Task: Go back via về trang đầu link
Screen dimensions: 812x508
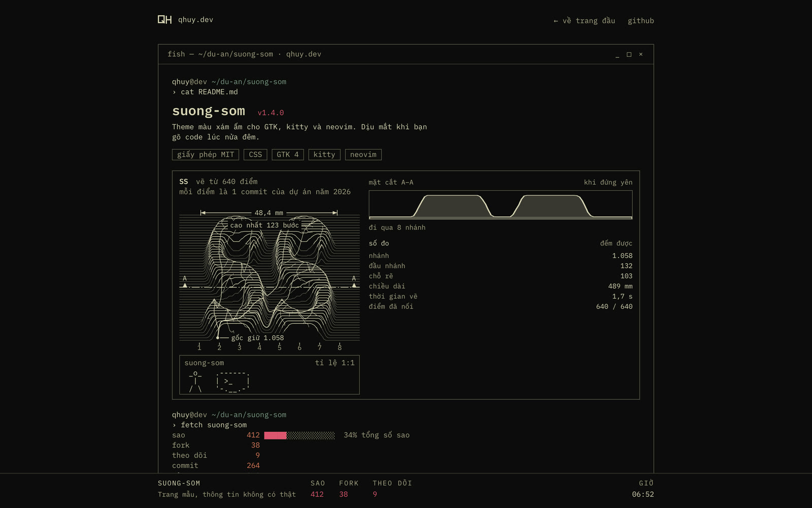Action: pos(584,21)
